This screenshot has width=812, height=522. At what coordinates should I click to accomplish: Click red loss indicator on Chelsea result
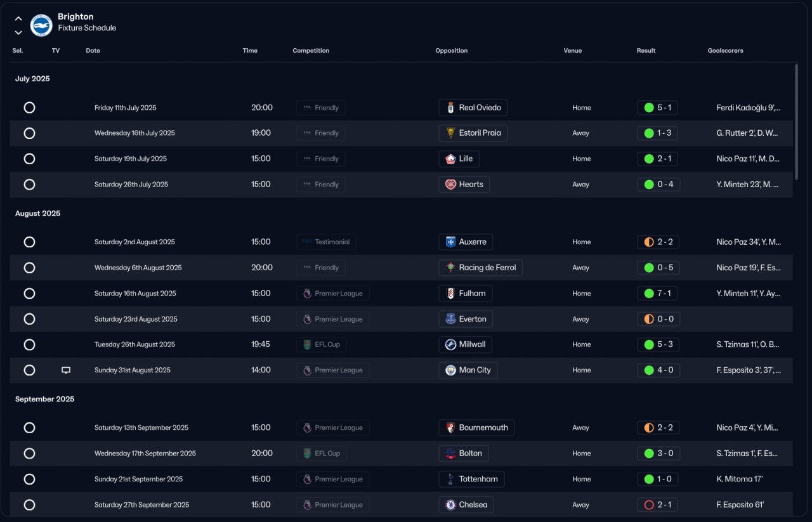point(649,505)
